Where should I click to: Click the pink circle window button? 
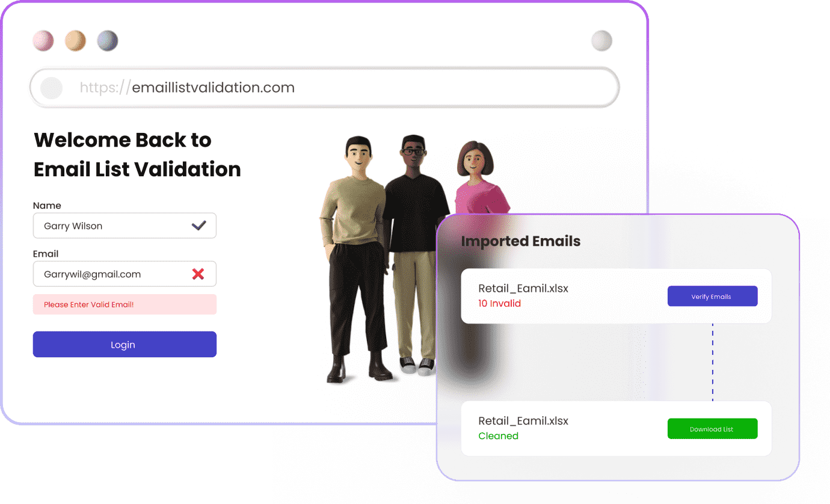click(43, 41)
